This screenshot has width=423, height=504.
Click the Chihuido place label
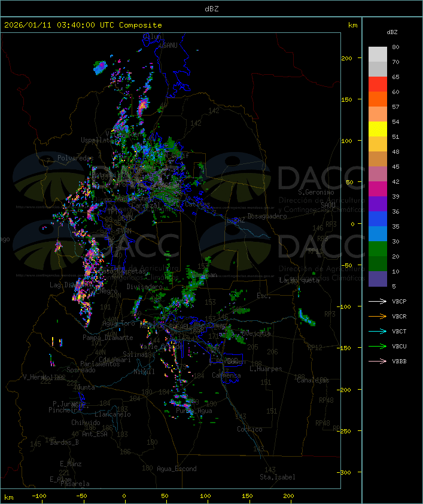pos(86,423)
